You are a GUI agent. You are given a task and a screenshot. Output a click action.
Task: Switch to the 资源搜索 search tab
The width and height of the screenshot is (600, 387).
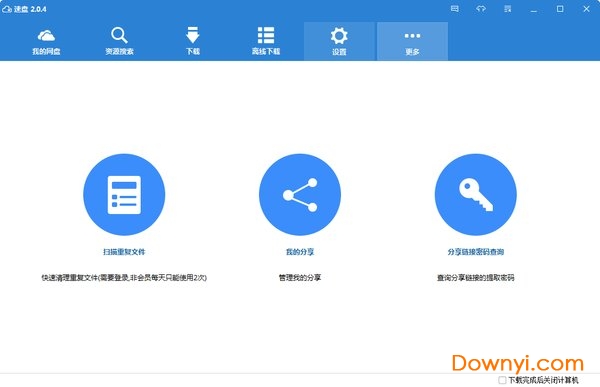point(119,42)
